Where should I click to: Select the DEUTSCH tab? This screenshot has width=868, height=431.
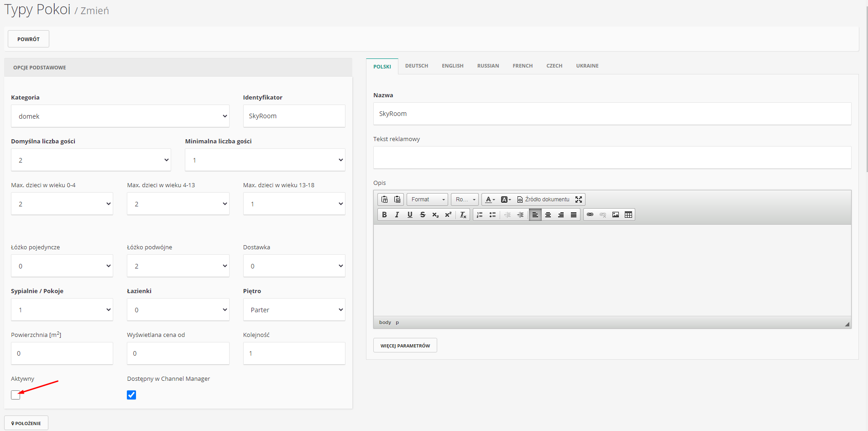417,66
